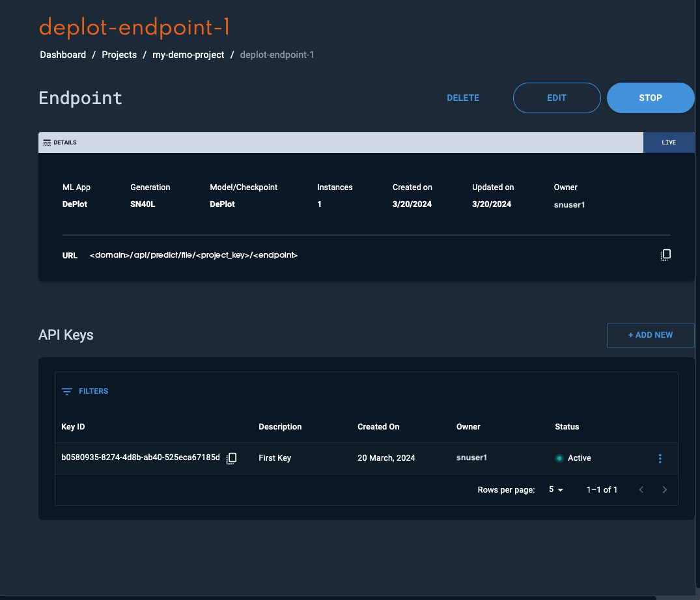700x600 pixels.
Task: Go to next page of API keys
Action: [x=664, y=489]
